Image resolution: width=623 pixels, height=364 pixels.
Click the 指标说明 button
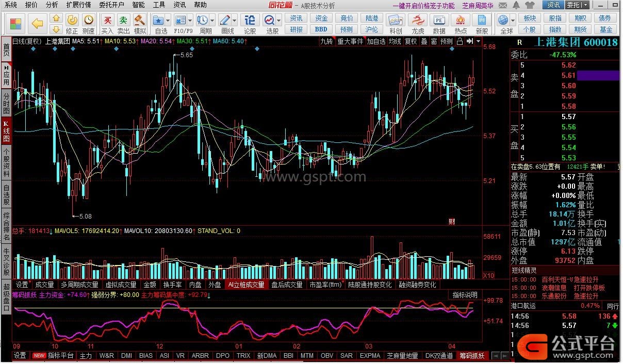pos(465,295)
